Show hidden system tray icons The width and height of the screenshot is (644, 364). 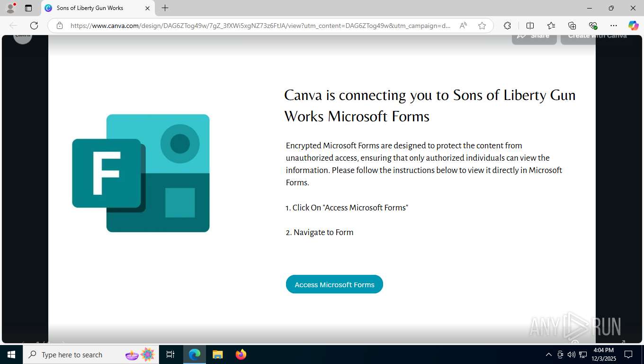click(548, 355)
